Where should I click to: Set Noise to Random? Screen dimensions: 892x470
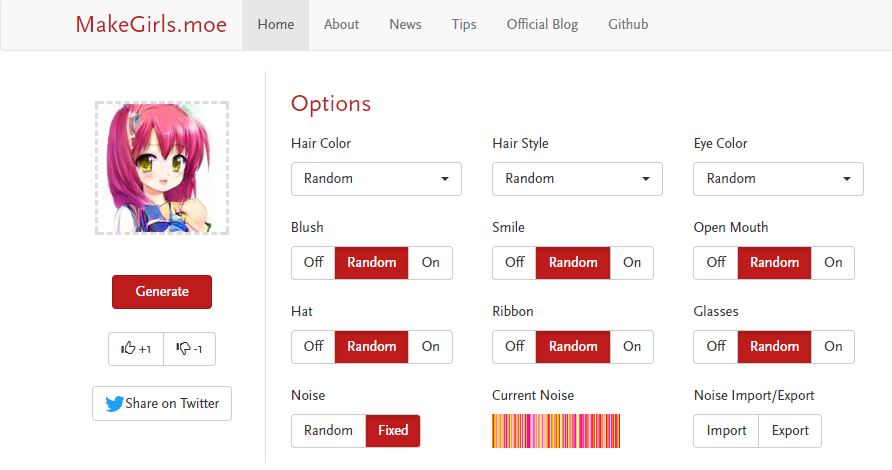(328, 431)
